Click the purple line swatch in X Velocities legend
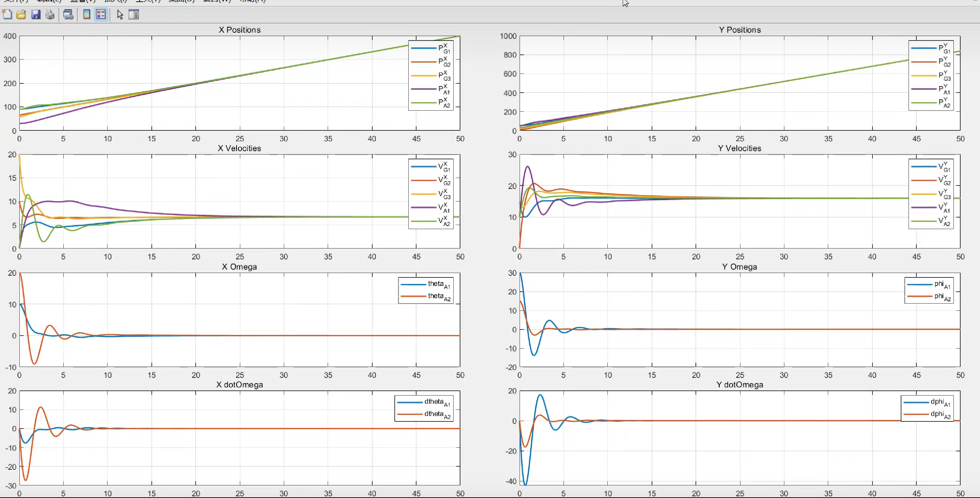 point(423,207)
